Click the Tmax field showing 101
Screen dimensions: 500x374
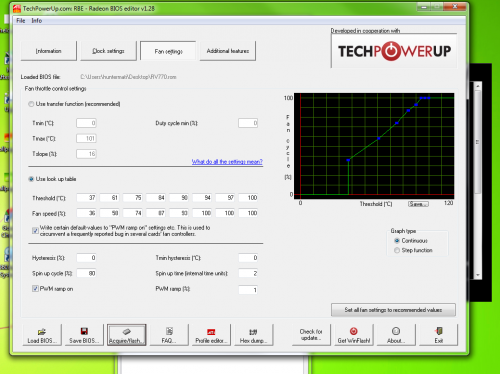point(86,138)
